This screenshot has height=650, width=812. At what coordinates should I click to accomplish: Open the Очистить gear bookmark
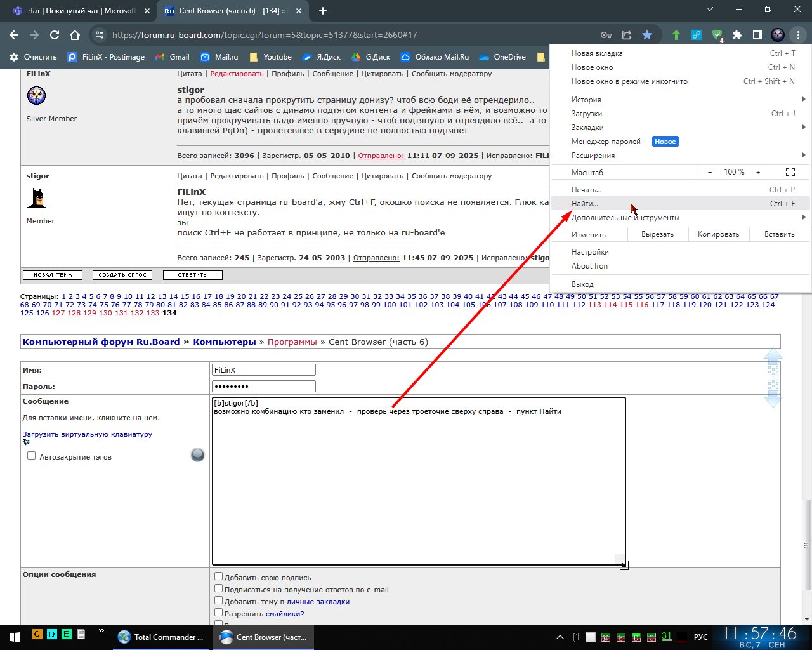(34, 56)
